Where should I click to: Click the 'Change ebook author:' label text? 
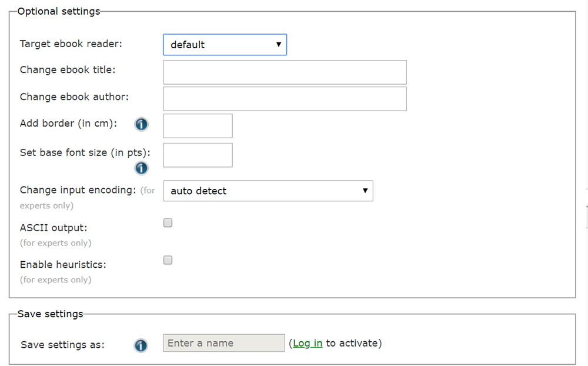pos(74,97)
